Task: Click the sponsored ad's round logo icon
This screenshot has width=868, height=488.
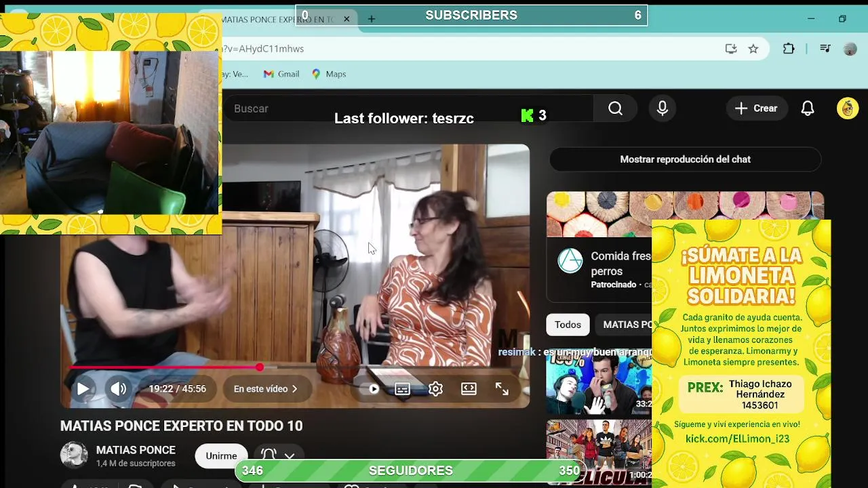Action: [570, 261]
